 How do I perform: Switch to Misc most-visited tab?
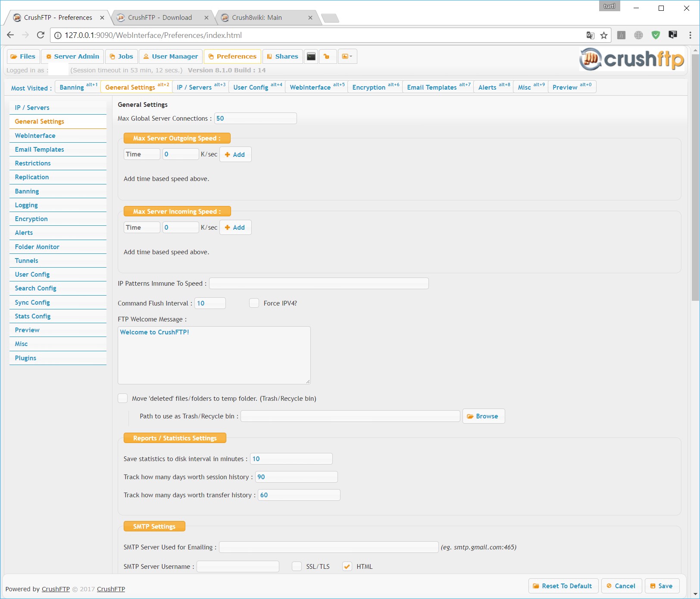click(x=531, y=87)
